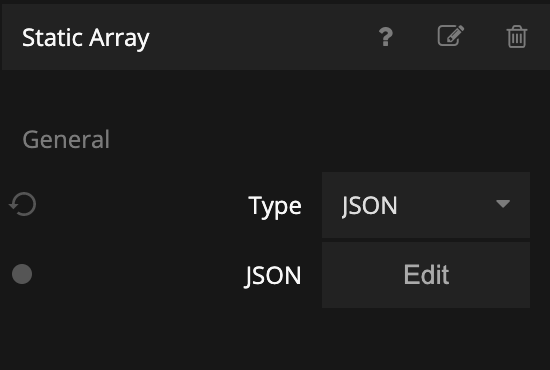This screenshot has width=550, height=370.
Task: Reset the Type property with the circular arrow
Action: [22, 204]
